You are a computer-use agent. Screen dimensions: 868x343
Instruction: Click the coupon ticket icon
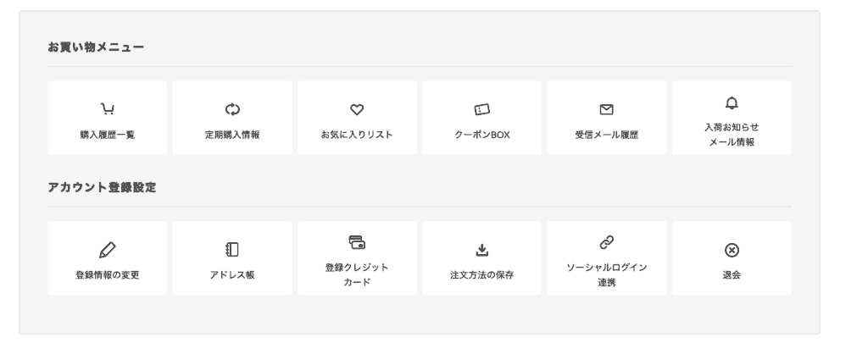482,109
